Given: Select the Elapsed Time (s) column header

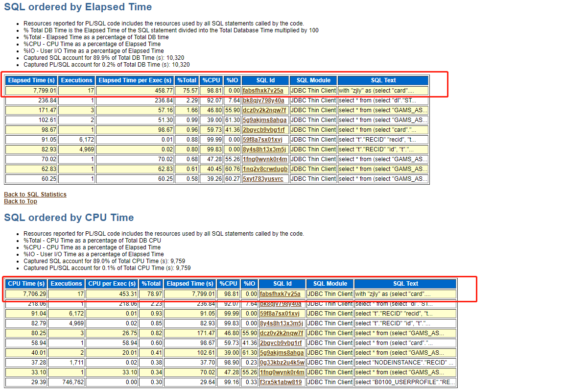Looking at the screenshot, I should point(32,80).
